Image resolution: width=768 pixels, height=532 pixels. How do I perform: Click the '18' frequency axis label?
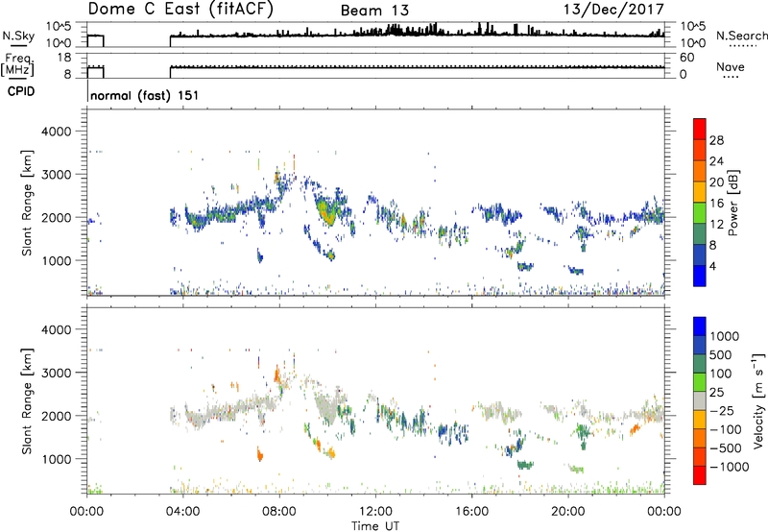pos(64,58)
